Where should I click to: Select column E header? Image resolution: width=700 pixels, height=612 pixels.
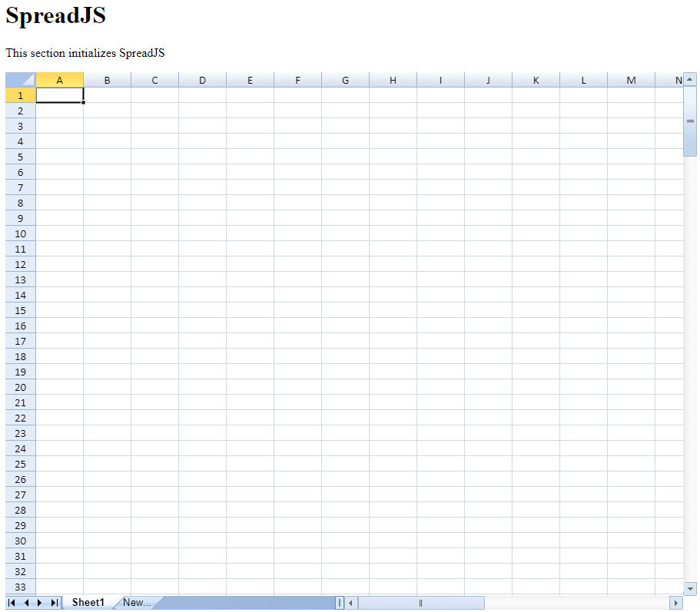pos(250,81)
